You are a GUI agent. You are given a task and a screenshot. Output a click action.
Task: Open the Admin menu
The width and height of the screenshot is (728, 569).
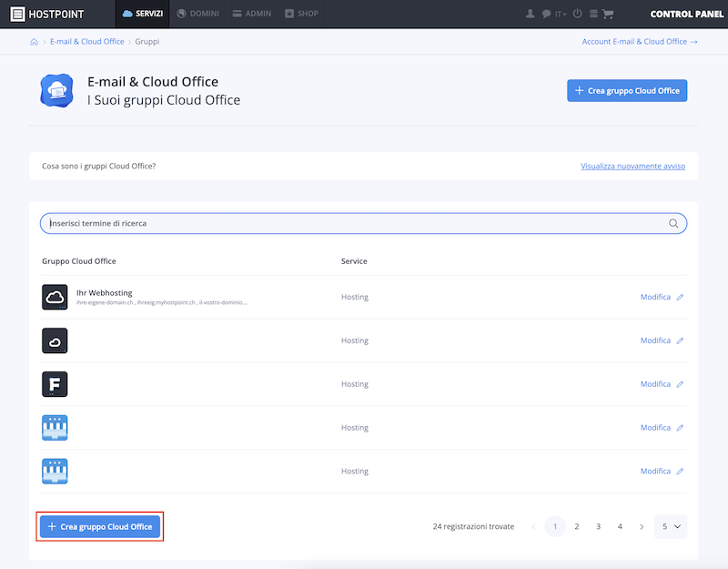pyautogui.click(x=252, y=14)
